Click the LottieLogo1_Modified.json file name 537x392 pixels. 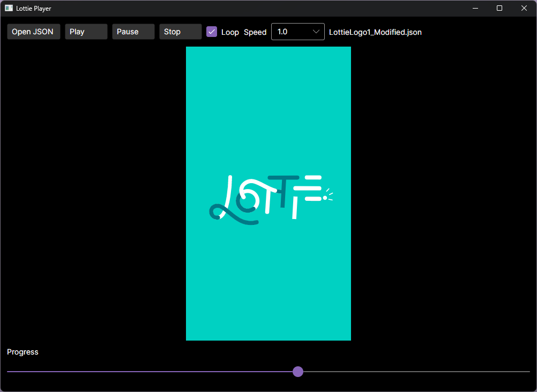point(375,32)
